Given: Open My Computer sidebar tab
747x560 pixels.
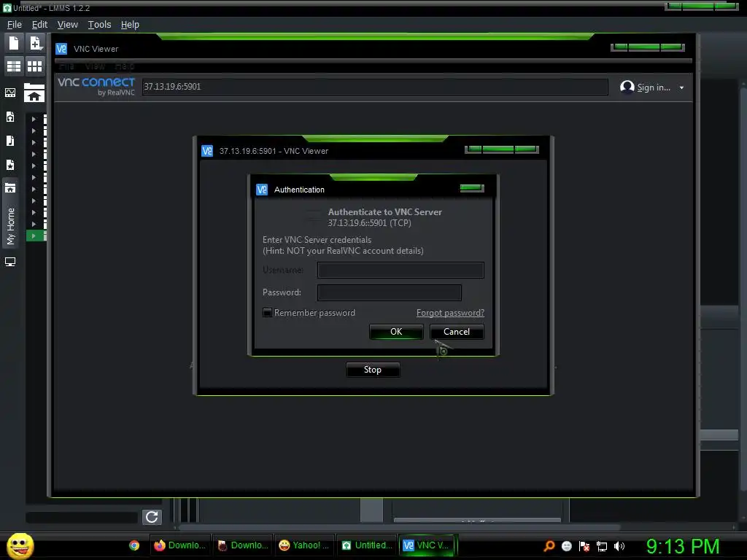Looking at the screenshot, I should point(10,262).
